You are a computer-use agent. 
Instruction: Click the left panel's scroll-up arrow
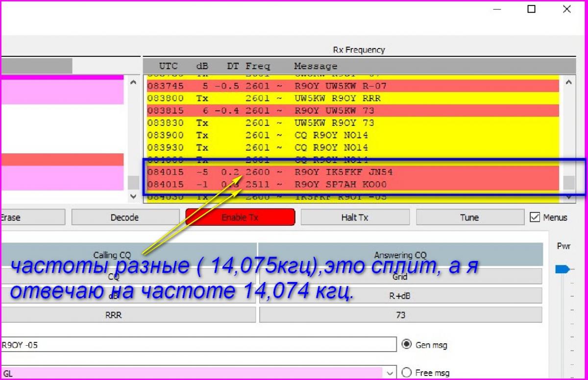[x=133, y=83]
